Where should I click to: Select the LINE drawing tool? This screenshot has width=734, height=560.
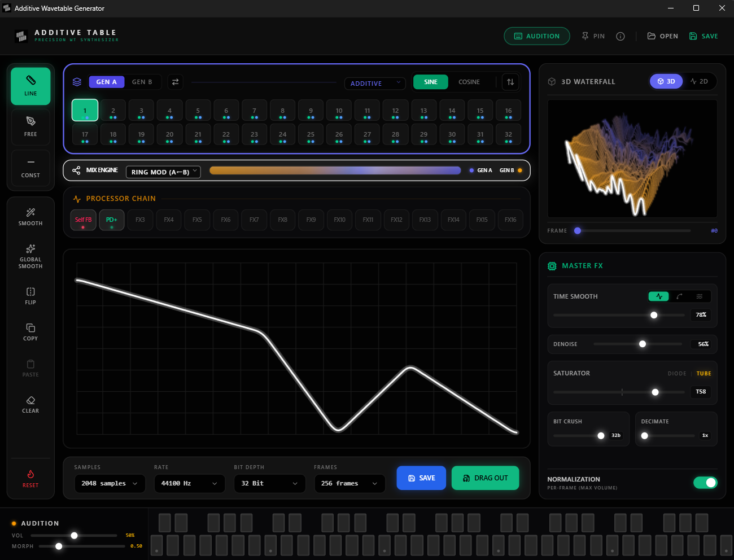click(x=30, y=86)
